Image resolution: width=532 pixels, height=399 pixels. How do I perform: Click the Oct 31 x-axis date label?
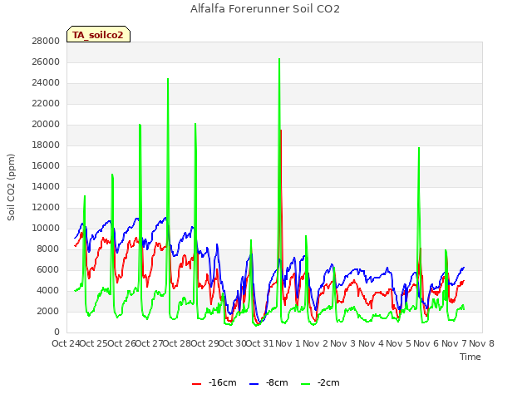[x=260, y=343]
